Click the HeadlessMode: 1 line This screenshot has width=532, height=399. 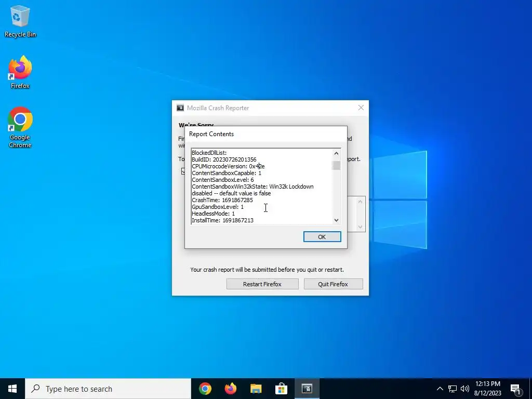[x=213, y=214]
